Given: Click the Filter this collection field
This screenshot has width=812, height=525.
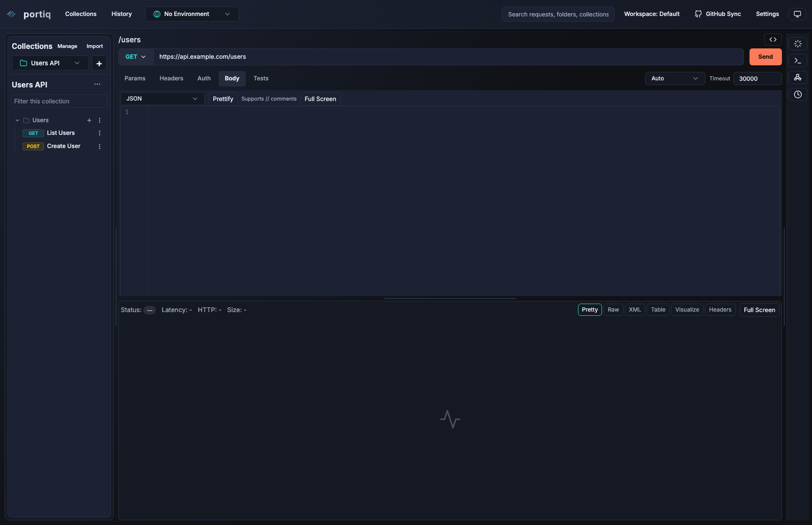Looking at the screenshot, I should pos(59,101).
